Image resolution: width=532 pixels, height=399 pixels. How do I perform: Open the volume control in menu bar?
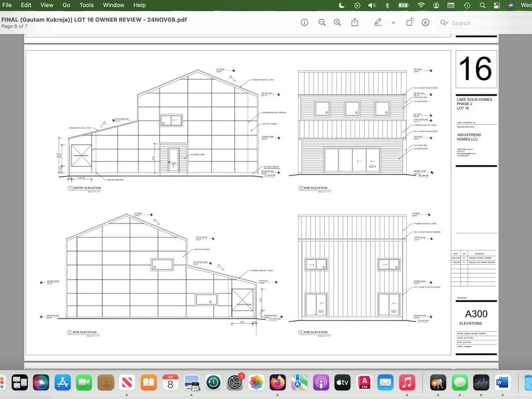(372, 5)
